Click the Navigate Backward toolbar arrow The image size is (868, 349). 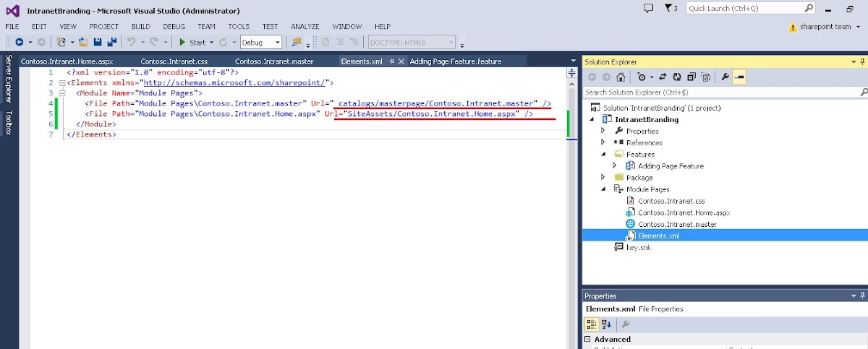point(19,43)
